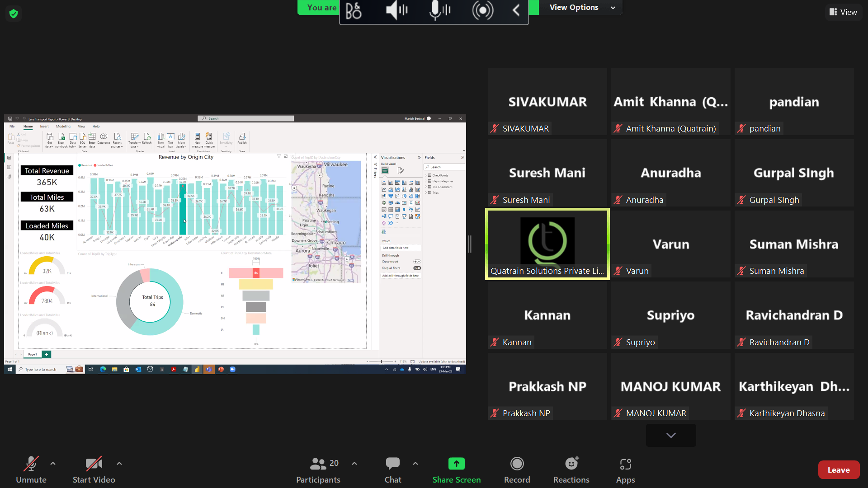Open the caret next to Chat
Viewport: 868px width, 488px height.
click(415, 464)
